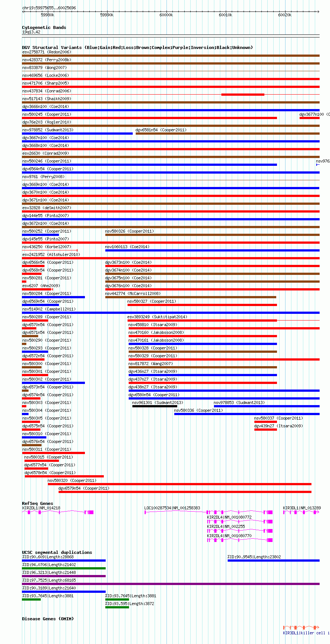Click the short red bar of nsv437834 (Conrad2006)
This screenshot has height=644, width=330.
(x=243, y=95)
